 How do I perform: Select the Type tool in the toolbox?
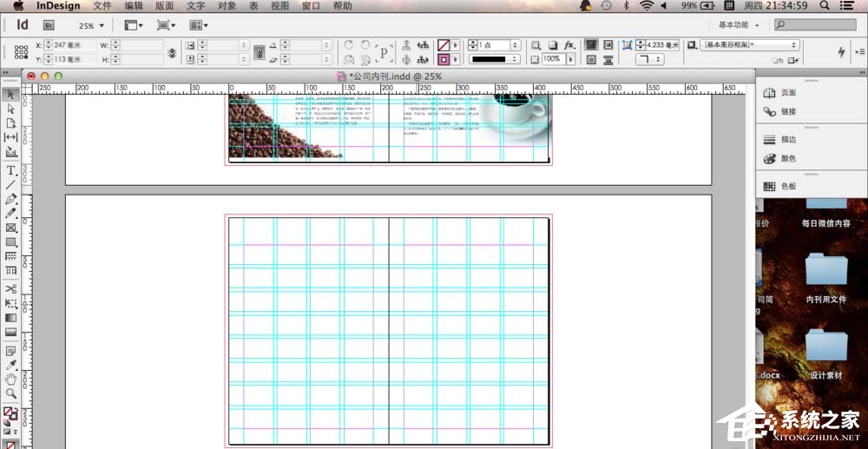tap(11, 170)
